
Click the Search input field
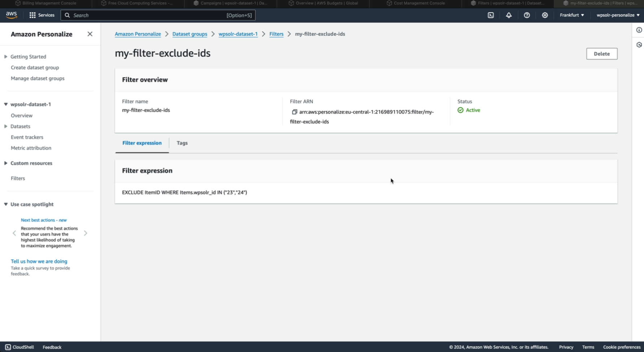point(158,15)
